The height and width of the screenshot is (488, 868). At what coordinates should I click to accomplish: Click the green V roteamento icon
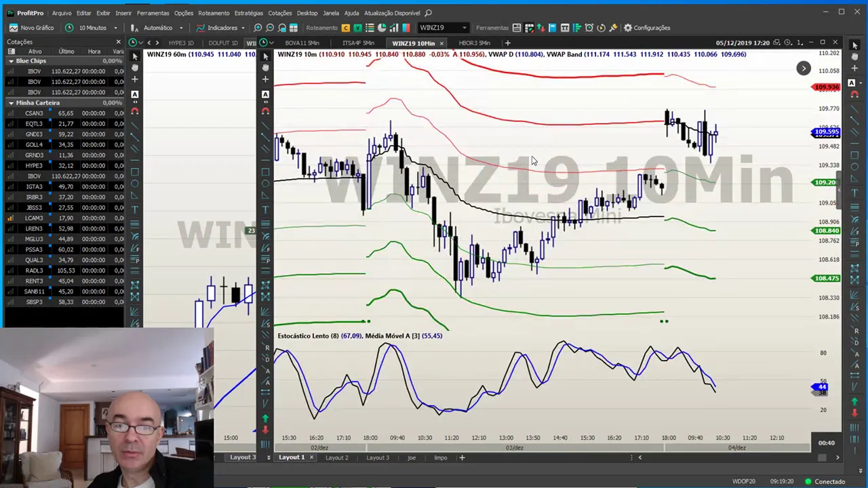(x=357, y=28)
